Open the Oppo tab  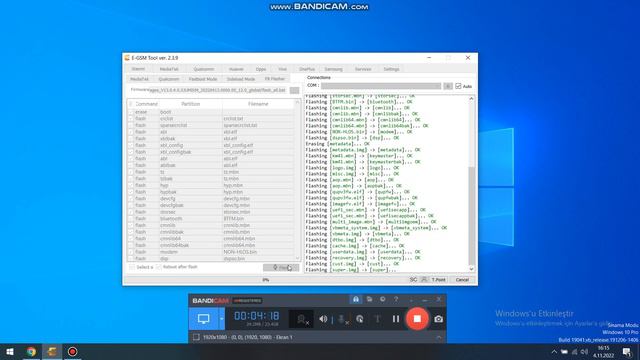click(x=261, y=69)
